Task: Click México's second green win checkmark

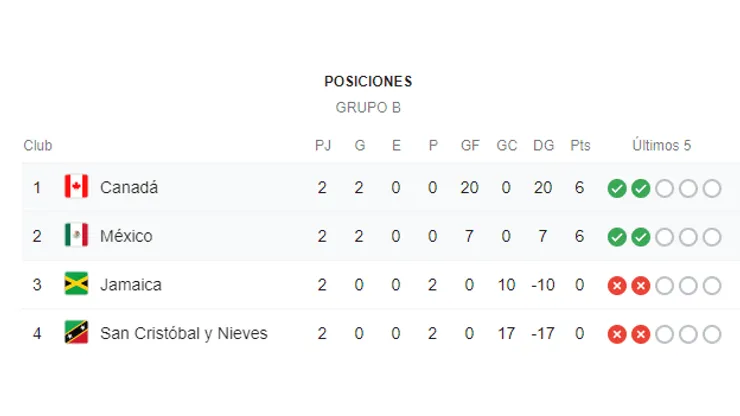Action: (640, 237)
